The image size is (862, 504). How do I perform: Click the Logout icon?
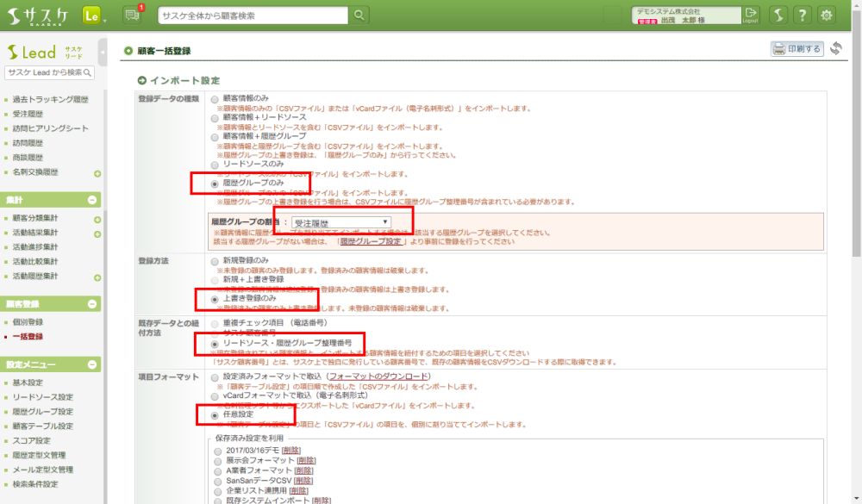click(x=751, y=15)
